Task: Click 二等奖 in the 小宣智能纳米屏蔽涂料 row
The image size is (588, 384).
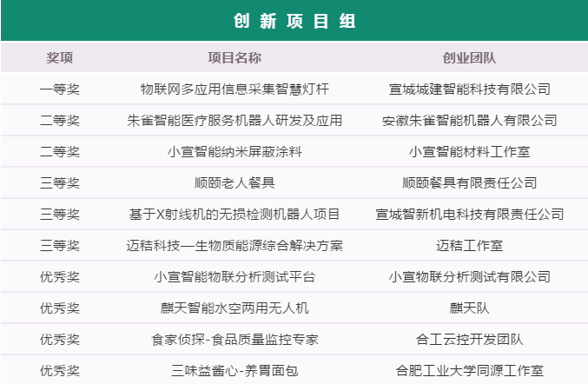Action: 60,152
